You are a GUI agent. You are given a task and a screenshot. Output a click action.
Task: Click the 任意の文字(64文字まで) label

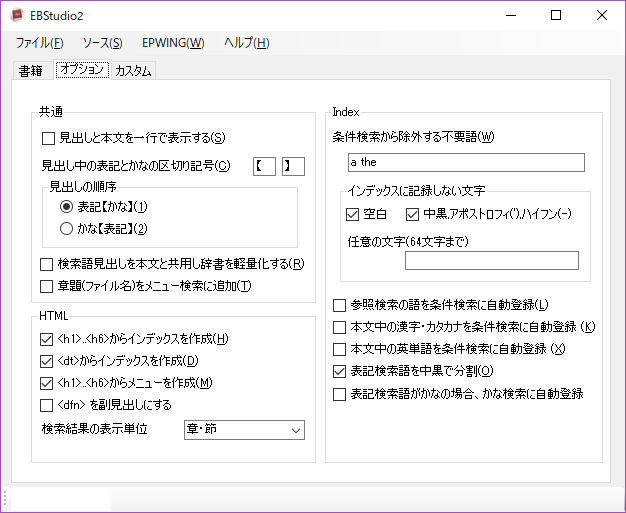tap(408, 241)
